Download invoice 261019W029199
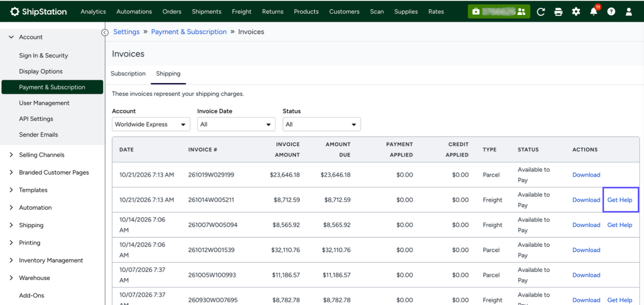The height and width of the screenshot is (305, 644). pos(586,175)
